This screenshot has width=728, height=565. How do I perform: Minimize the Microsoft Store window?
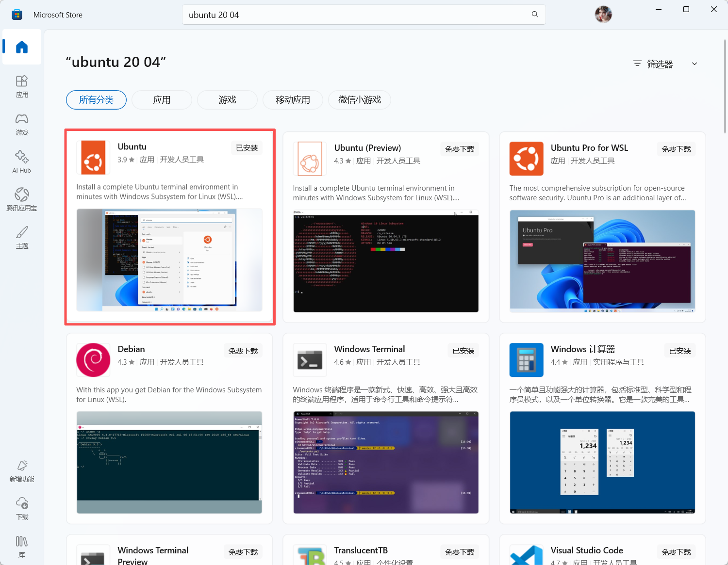tap(659, 10)
